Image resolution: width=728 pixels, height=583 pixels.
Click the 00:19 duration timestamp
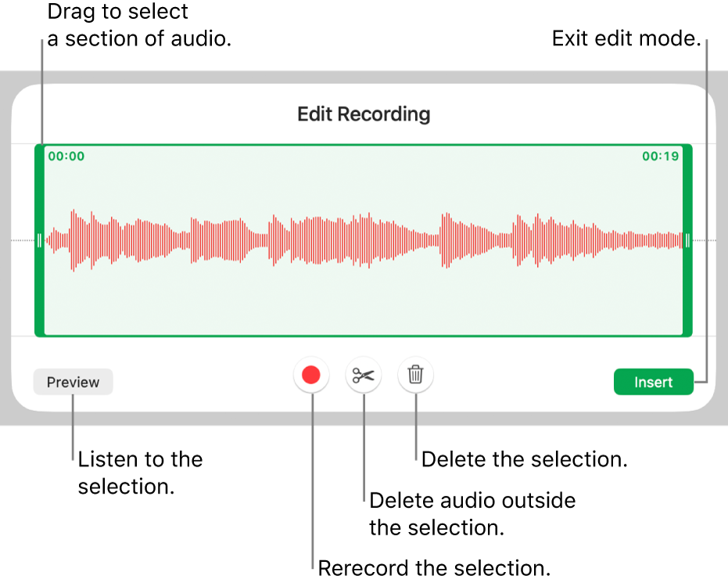pos(661,156)
